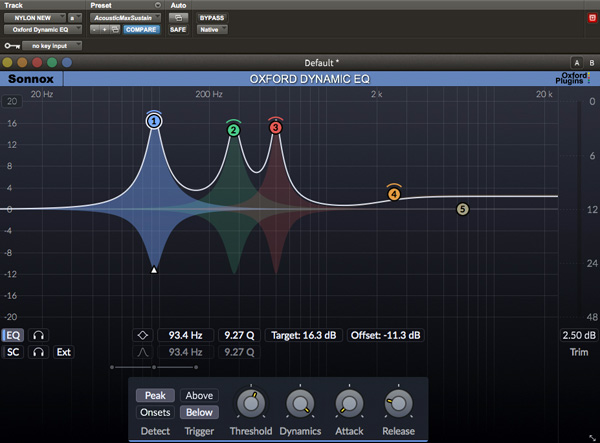
Task: Select orange EQ band 4 node
Action: 394,194
